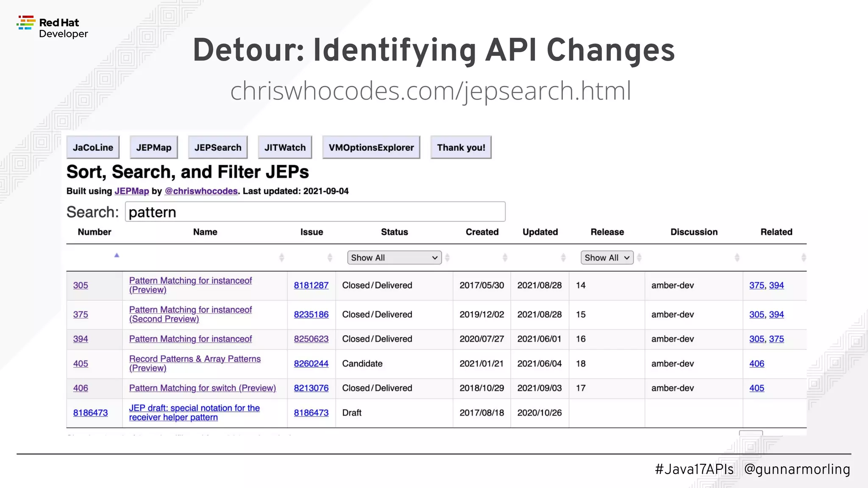
Task: Click the Red Hat Developer logo
Action: click(x=52, y=28)
